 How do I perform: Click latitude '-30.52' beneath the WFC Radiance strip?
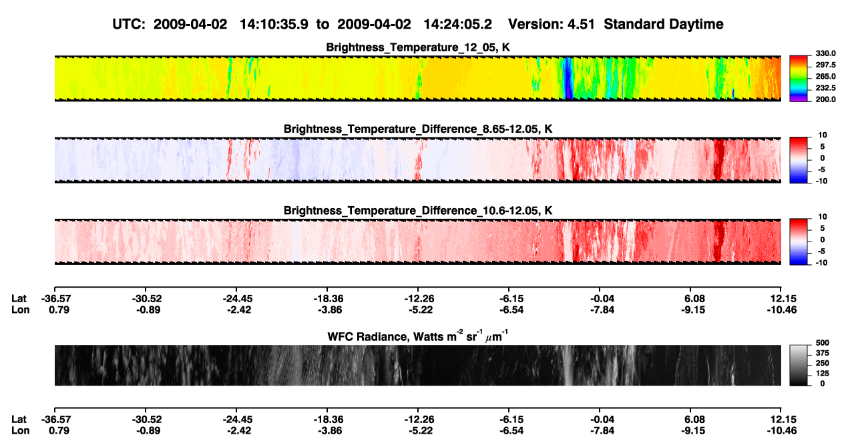(x=146, y=420)
